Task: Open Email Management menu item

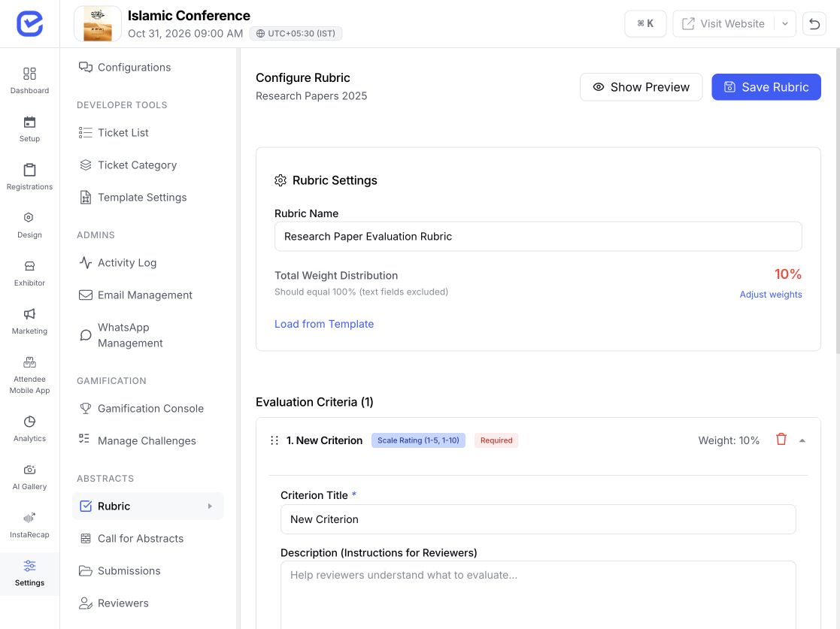Action: (x=135, y=295)
